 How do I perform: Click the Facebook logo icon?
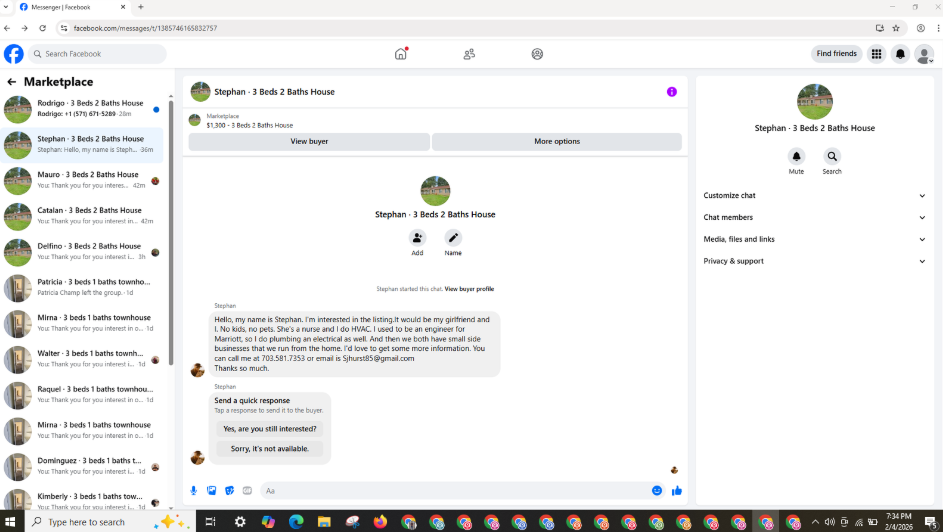point(14,54)
